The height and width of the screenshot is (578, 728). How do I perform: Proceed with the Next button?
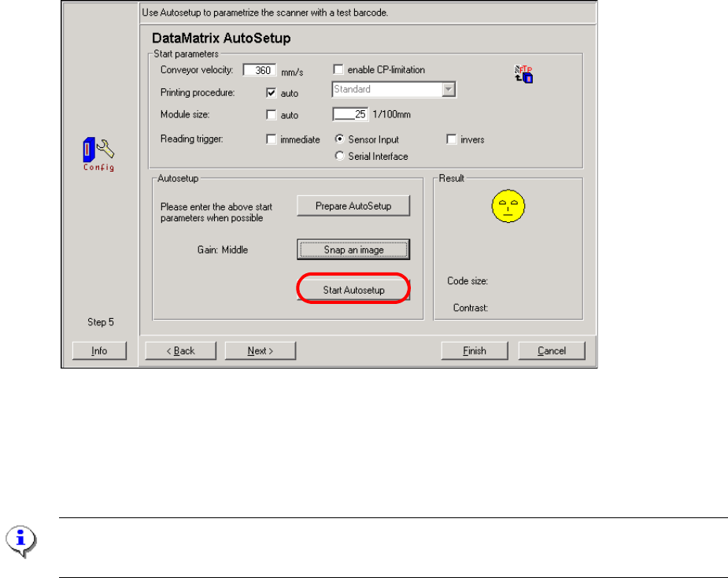(260, 350)
